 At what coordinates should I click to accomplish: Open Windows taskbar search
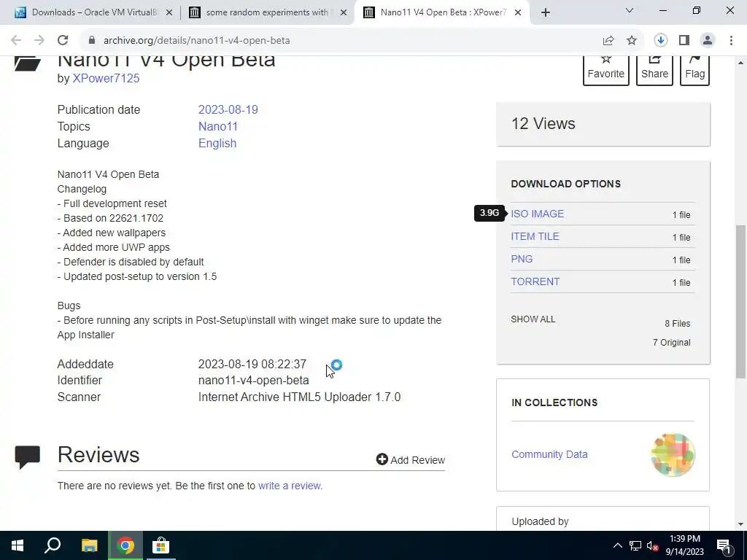[53, 545]
